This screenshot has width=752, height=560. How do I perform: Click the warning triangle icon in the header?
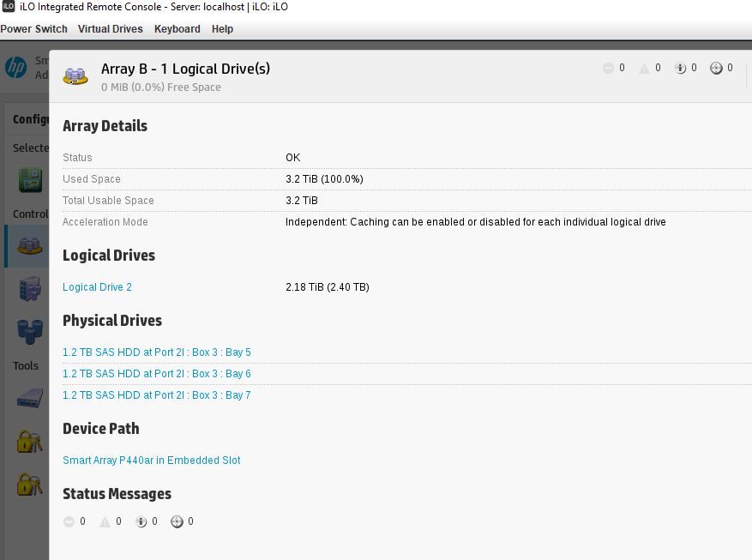click(x=644, y=68)
